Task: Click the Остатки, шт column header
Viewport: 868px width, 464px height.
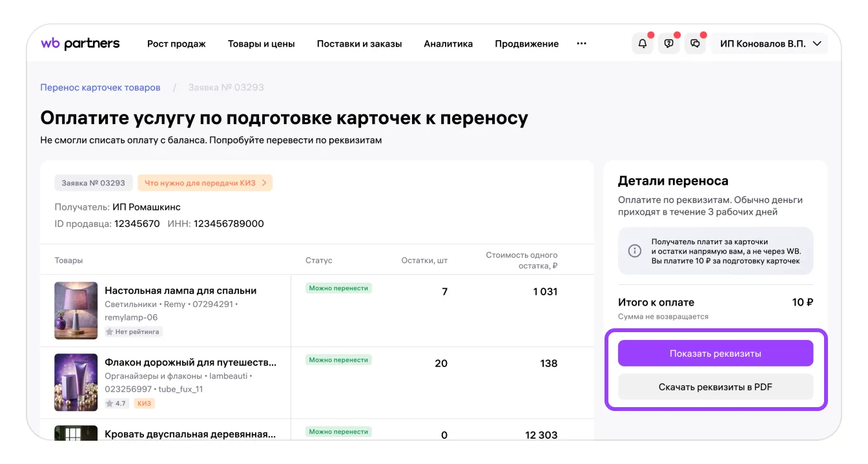Action: (424, 260)
